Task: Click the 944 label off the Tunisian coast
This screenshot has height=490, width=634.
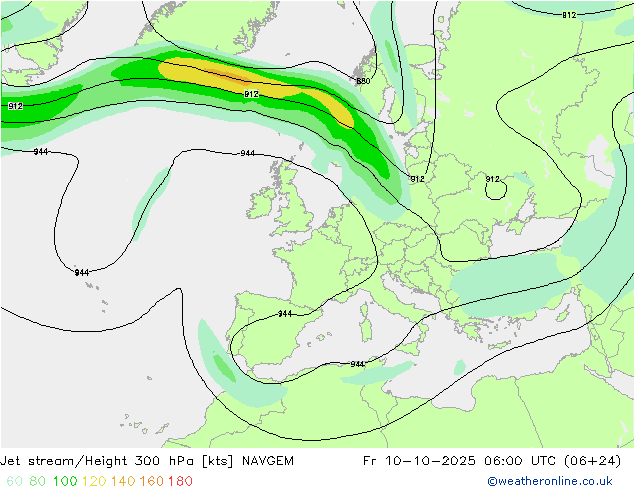Action: tap(357, 364)
